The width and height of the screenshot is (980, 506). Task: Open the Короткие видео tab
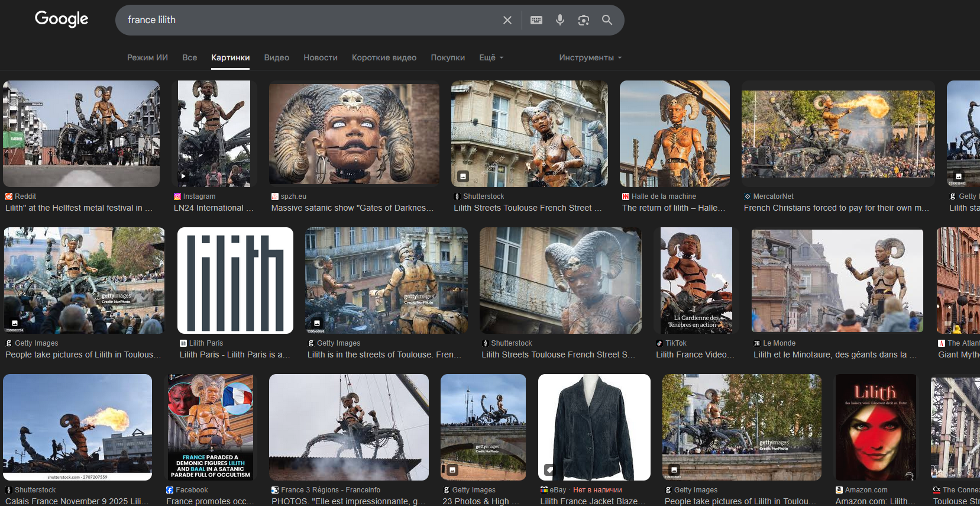point(384,57)
